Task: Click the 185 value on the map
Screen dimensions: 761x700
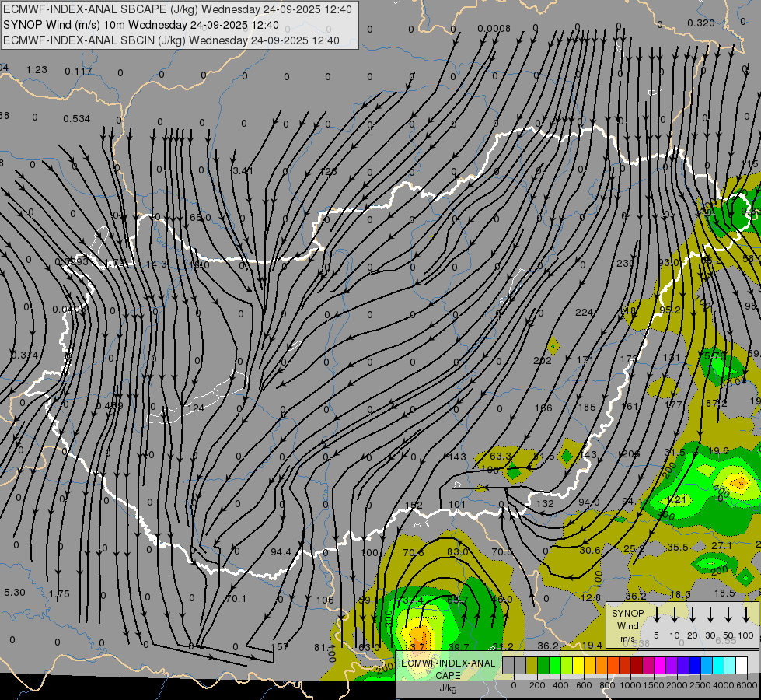Action: [x=587, y=407]
